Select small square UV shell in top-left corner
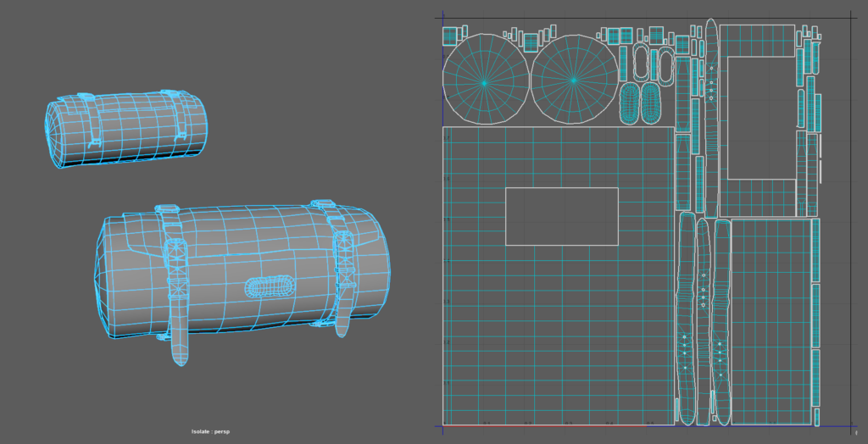Screen dimensions: 868x444 point(450,36)
